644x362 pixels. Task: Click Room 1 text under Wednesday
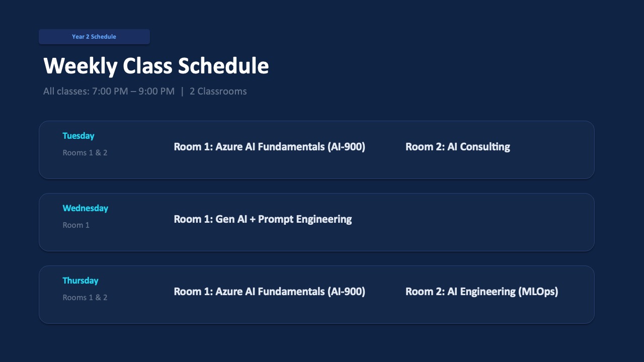click(76, 225)
